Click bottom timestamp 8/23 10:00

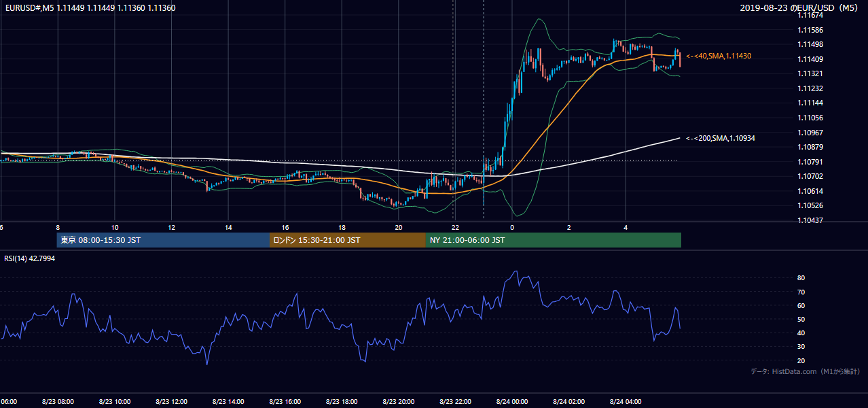[115, 402]
